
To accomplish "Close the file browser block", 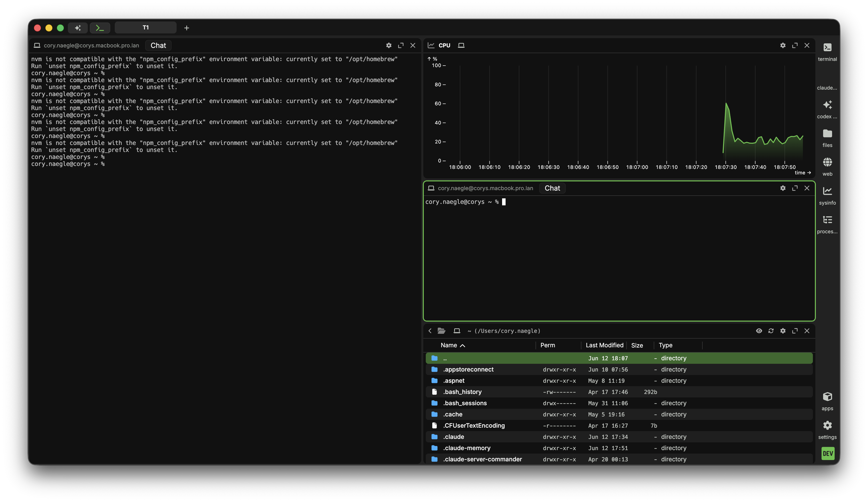I will (807, 331).
